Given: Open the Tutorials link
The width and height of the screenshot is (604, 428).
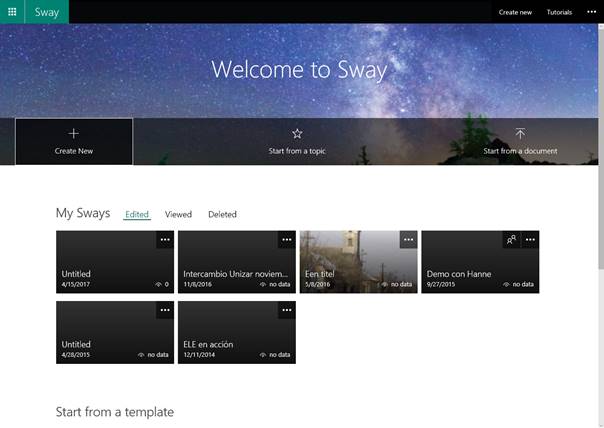Looking at the screenshot, I should pos(559,12).
